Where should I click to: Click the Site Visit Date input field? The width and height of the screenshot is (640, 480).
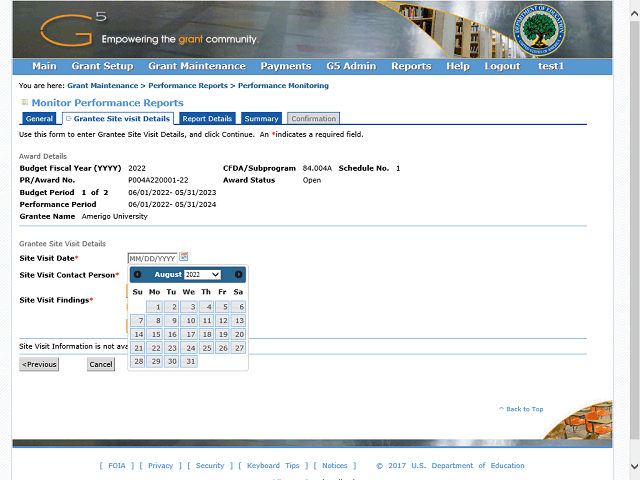(152, 258)
